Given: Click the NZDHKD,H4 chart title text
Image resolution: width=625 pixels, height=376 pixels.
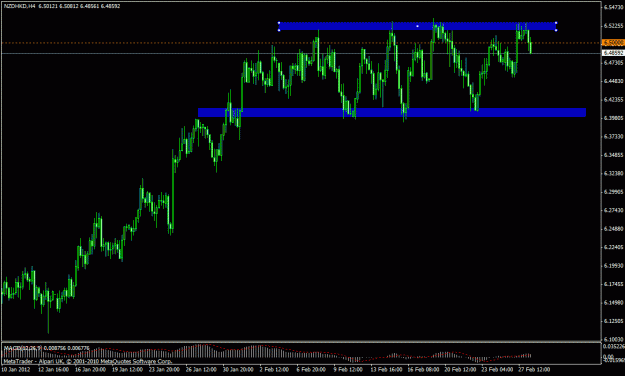Looking at the screenshot, I should [x=20, y=6].
